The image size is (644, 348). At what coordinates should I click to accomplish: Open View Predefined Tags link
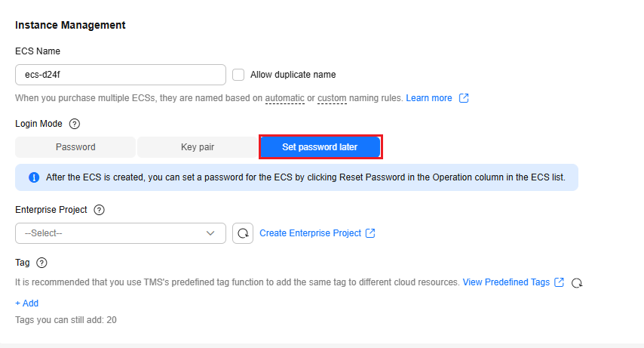(x=506, y=282)
